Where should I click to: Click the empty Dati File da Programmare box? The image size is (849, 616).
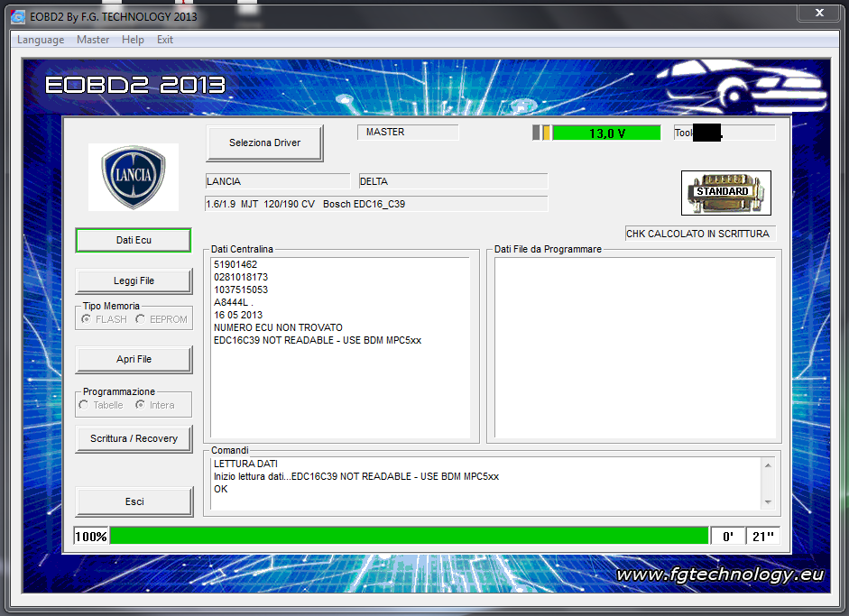click(x=634, y=347)
